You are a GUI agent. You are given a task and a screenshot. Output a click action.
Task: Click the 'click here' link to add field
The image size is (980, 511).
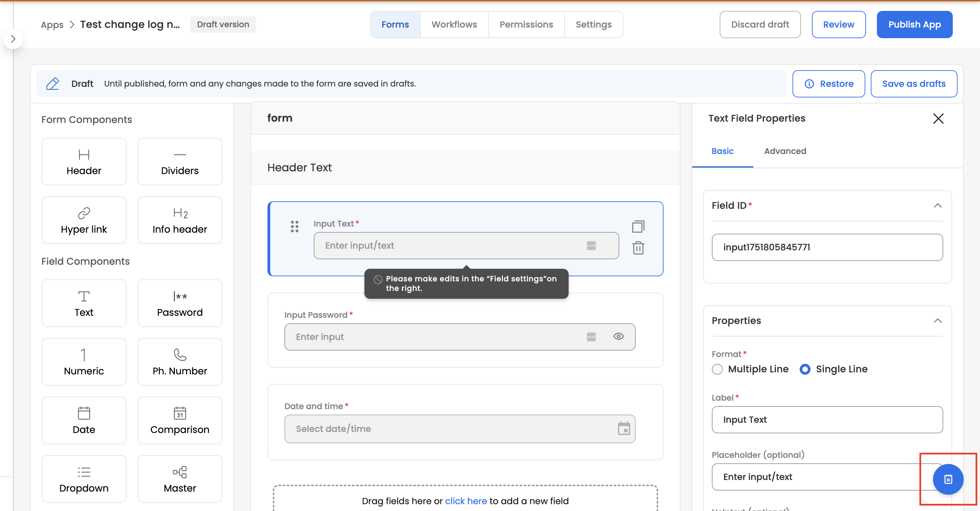point(465,501)
